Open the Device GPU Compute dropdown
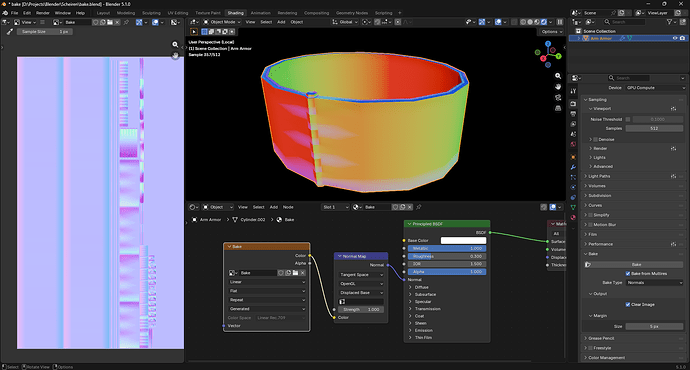The image size is (690, 370). pyautogui.click(x=656, y=88)
